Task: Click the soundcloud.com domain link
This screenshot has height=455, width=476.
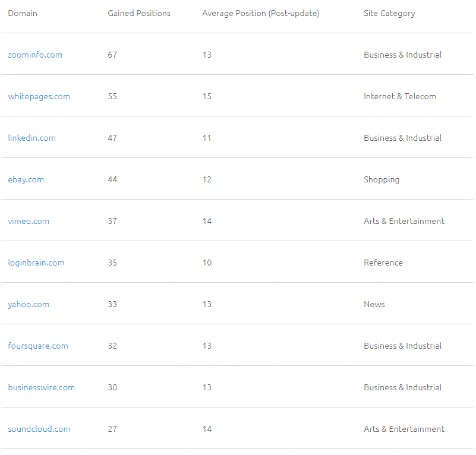Action: [39, 429]
